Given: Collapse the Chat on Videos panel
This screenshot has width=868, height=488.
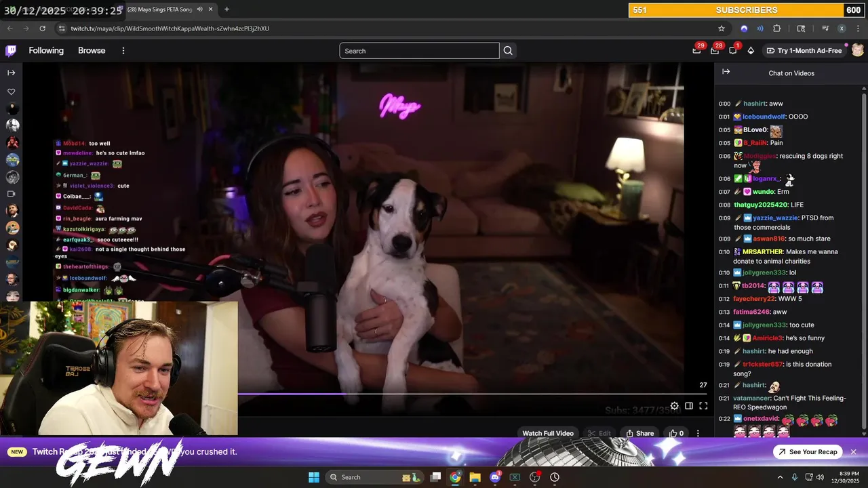Looking at the screenshot, I should [x=726, y=72].
